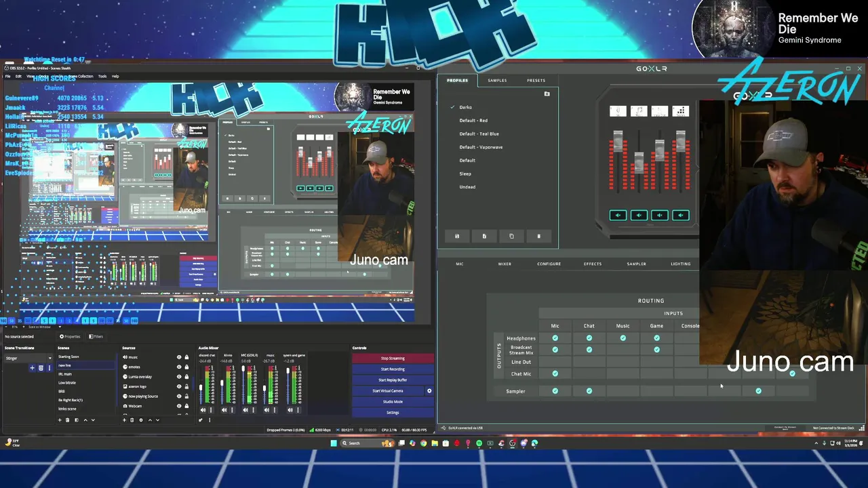
Task: Click the new profile icon in GoXLR
Action: click(484, 236)
